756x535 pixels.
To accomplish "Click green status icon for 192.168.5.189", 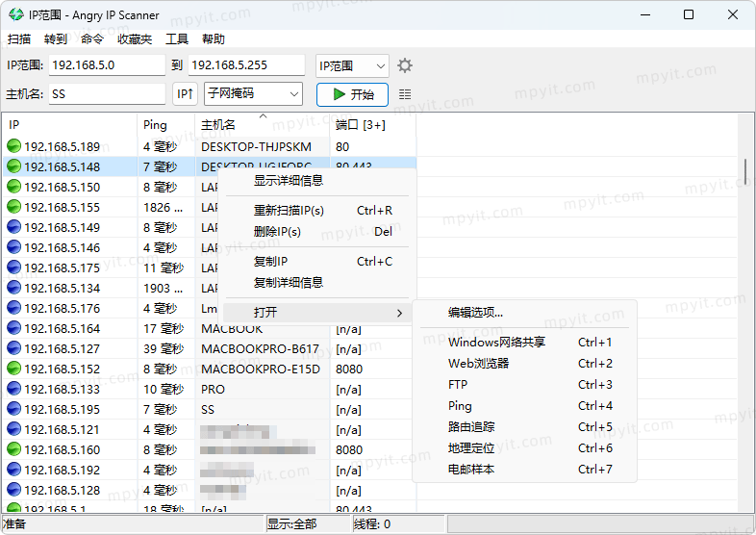I will pyautogui.click(x=14, y=145).
